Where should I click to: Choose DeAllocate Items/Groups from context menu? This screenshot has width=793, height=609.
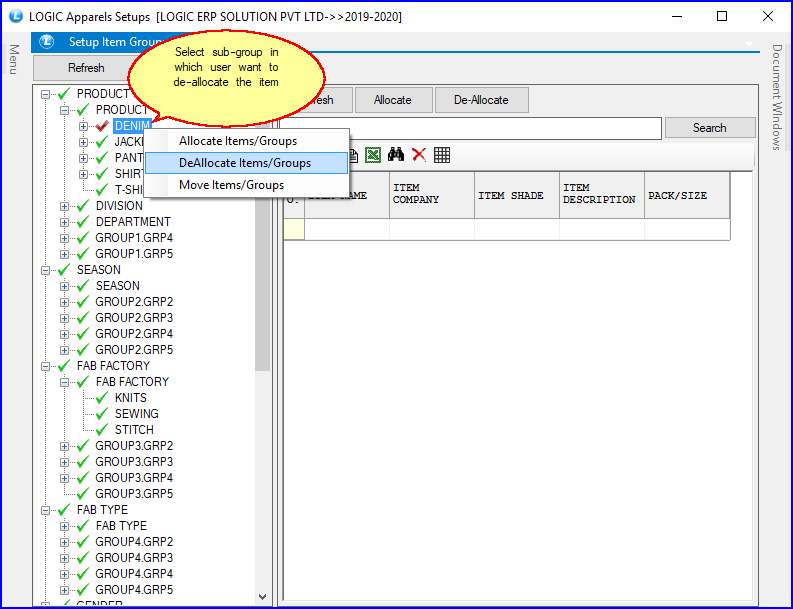[247, 163]
